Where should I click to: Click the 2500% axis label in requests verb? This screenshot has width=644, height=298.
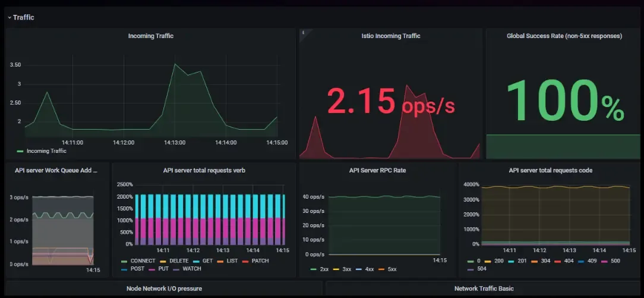124,184
